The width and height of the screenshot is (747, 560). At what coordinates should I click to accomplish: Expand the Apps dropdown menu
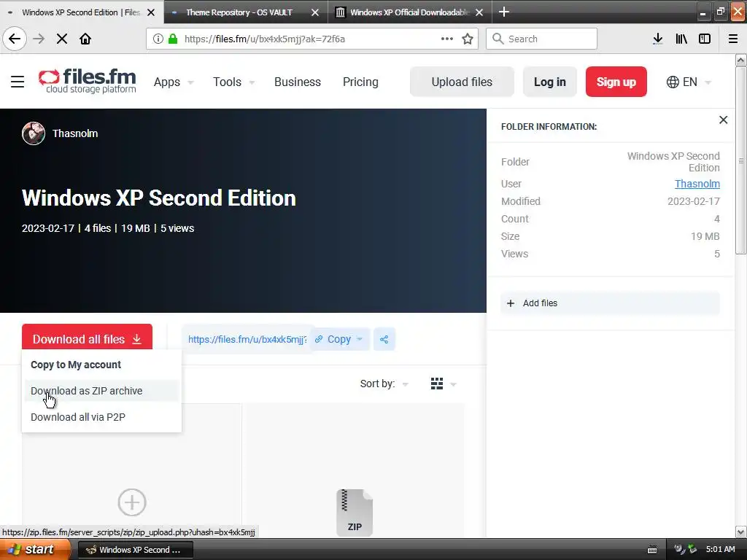[x=174, y=82]
